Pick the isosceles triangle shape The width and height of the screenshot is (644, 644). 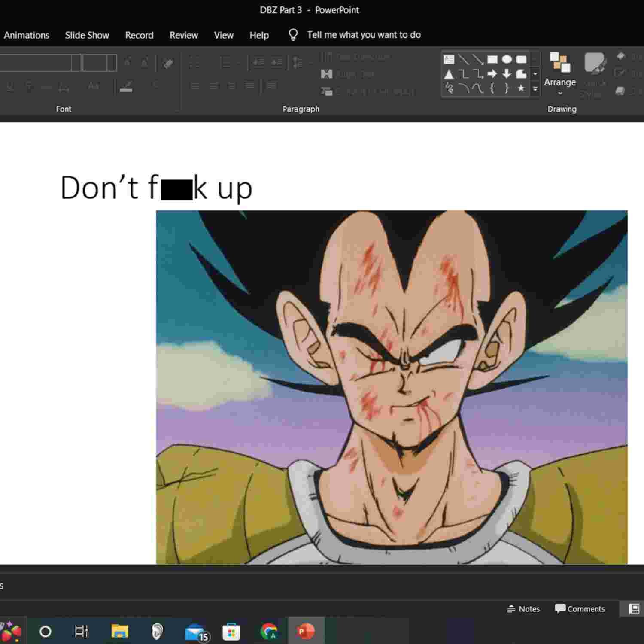click(x=449, y=74)
